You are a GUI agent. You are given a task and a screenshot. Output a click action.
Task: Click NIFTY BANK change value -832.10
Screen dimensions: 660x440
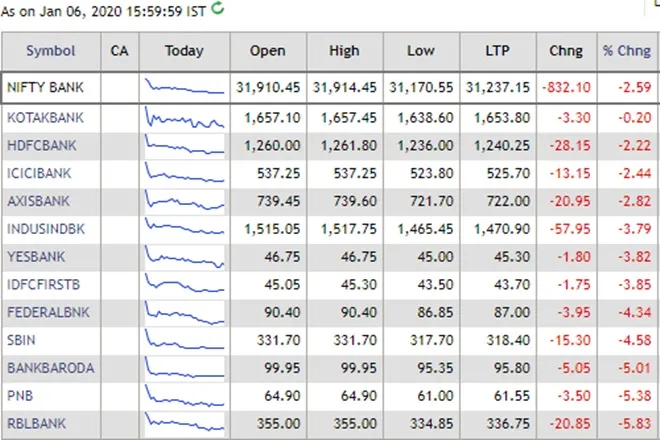tap(567, 88)
